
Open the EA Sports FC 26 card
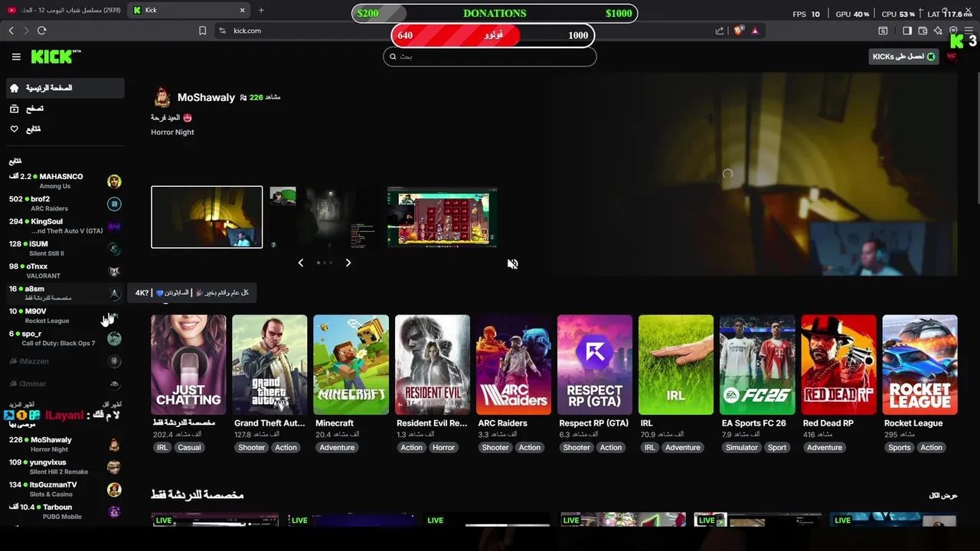pos(757,365)
